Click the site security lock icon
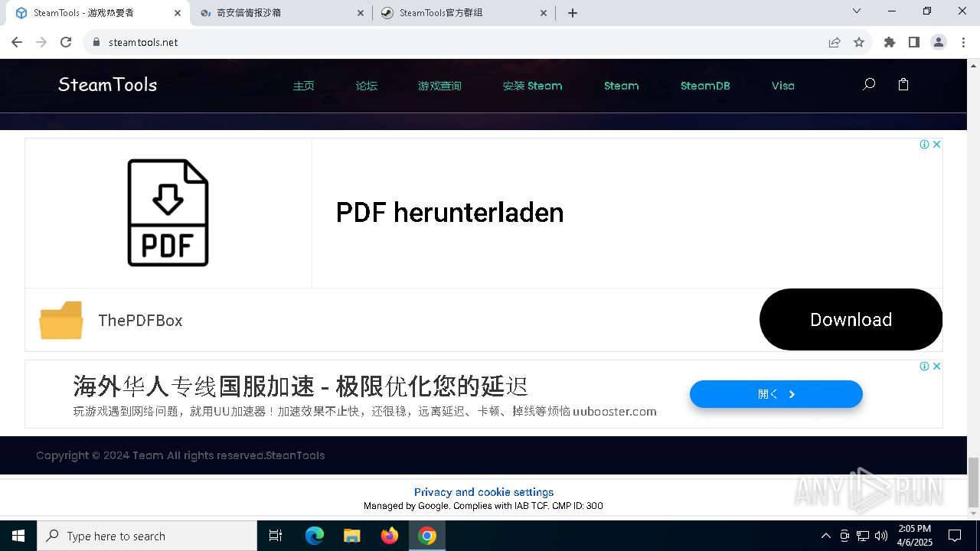The image size is (980, 551). [96, 42]
